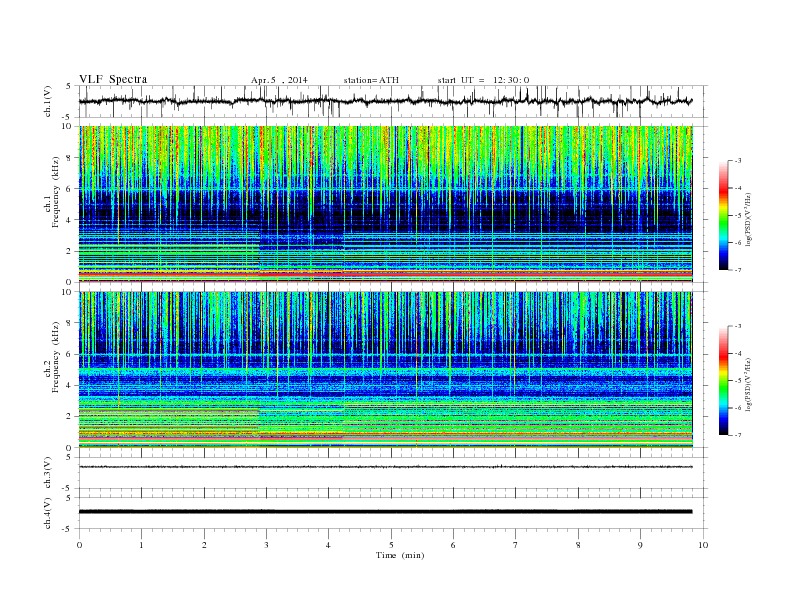Select the date text "Apr.5 , 2014"

[x=279, y=80]
